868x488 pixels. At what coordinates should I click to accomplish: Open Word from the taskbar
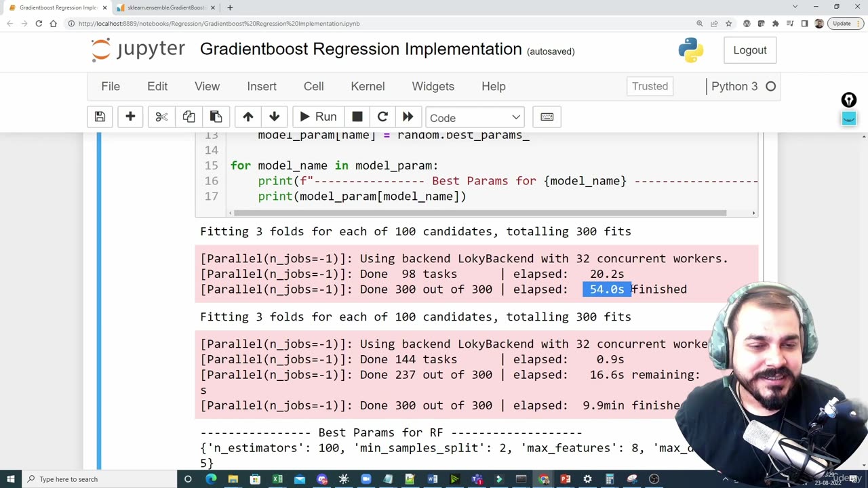tap(432, 479)
